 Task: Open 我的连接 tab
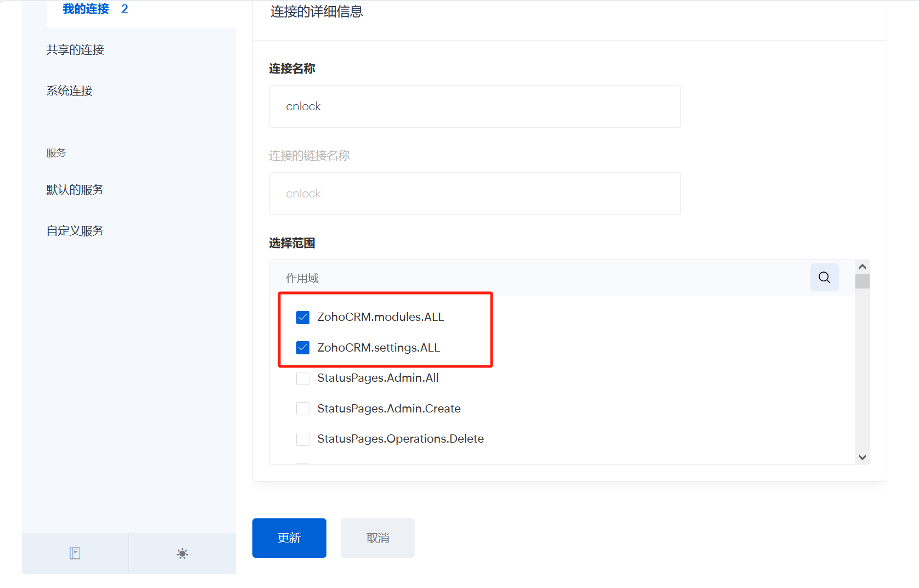(86, 9)
